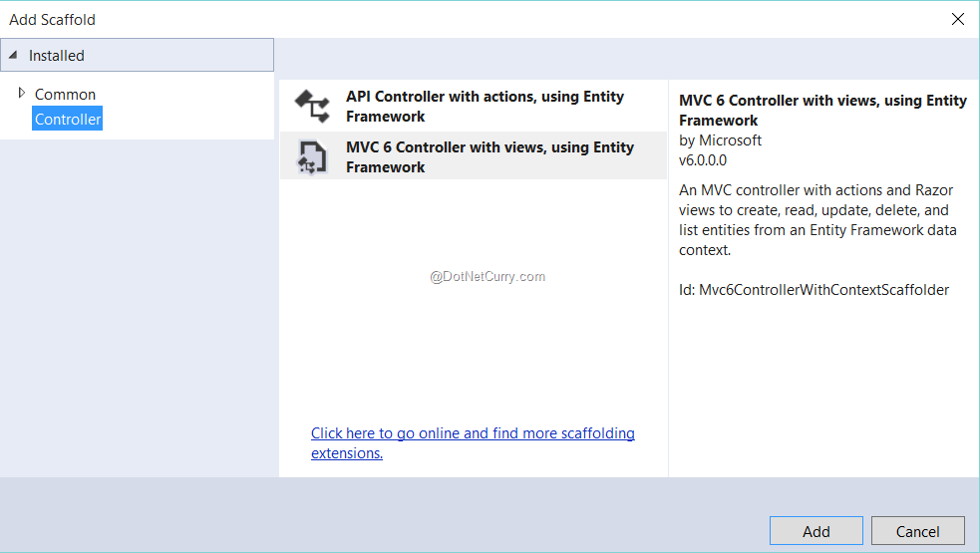Click the Installed header label
This screenshot has width=980, height=553.
(x=56, y=56)
